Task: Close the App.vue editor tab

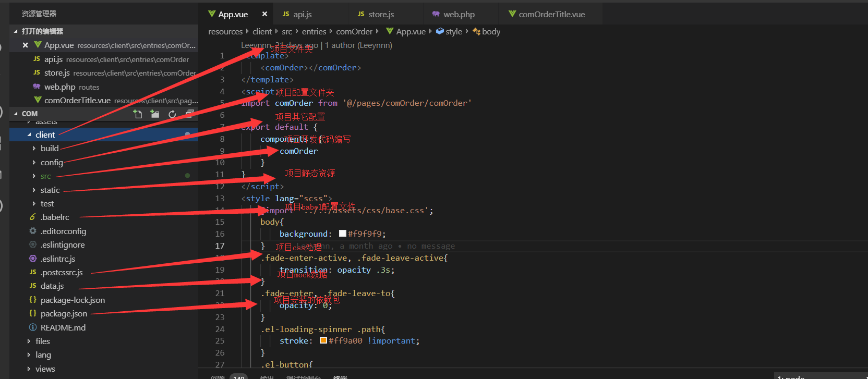Action: pos(264,14)
